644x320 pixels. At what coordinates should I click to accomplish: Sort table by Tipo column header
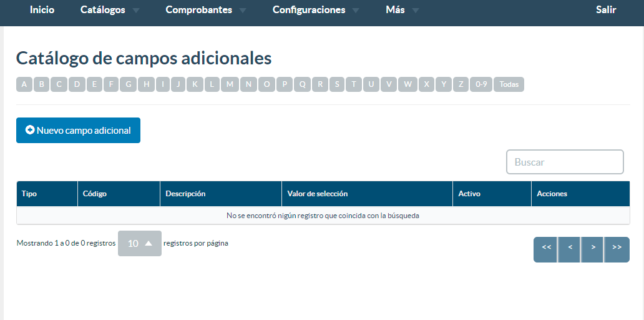pos(47,194)
